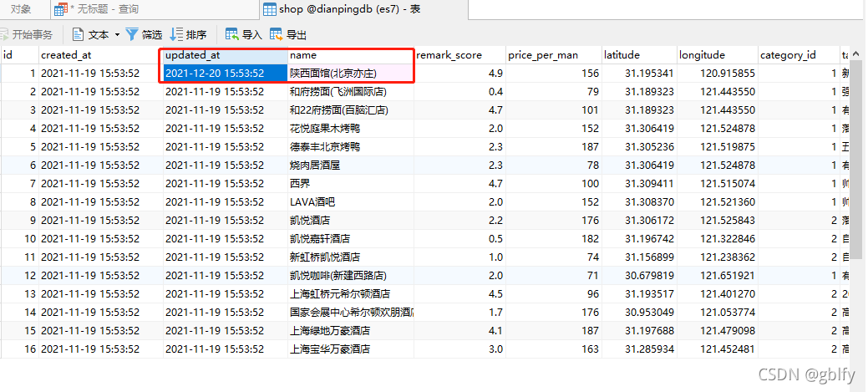
Task: Click the 导入 import icon
Action: 232,35
